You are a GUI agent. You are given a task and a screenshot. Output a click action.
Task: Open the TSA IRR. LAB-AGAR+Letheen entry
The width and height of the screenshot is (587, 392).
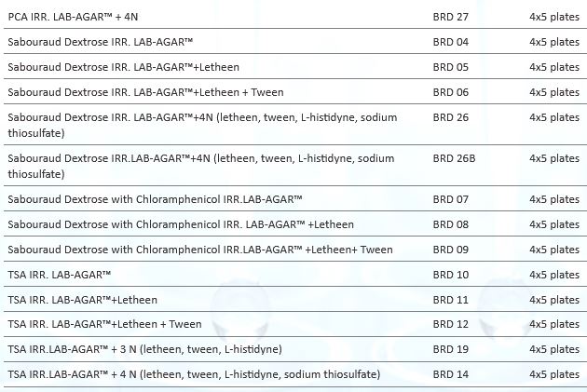click(x=83, y=300)
